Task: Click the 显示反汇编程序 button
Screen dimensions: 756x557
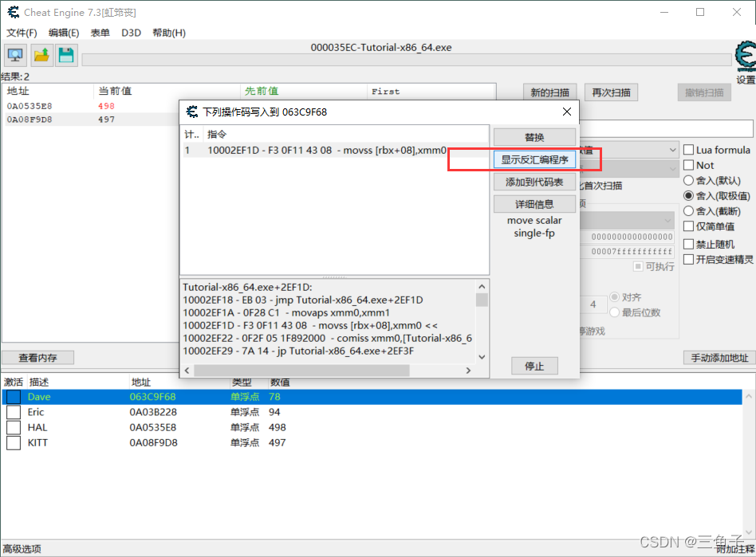Action: tap(534, 159)
